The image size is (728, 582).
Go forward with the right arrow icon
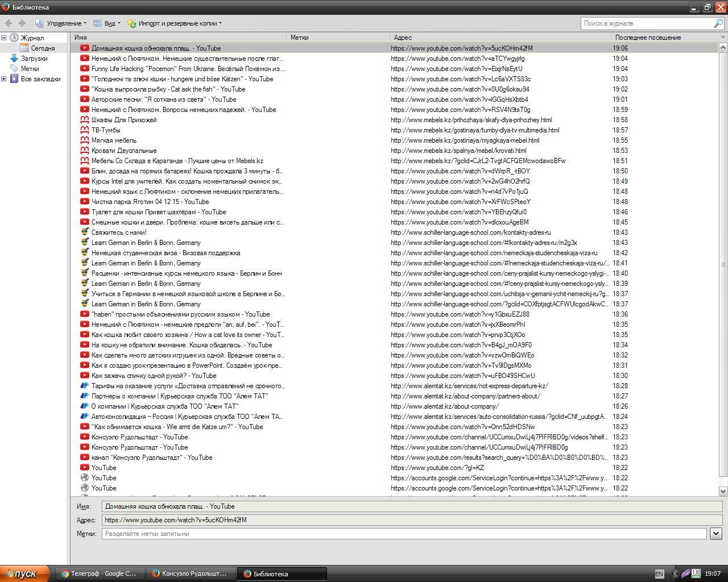tap(22, 23)
